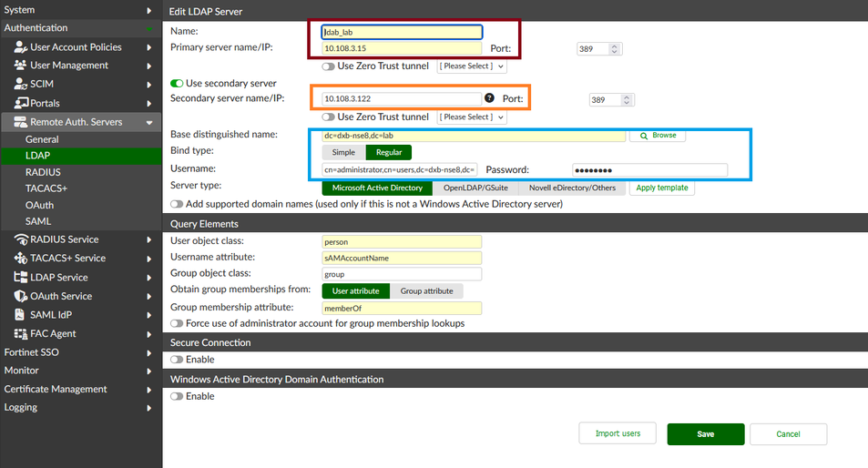
Task: Cancel editing the LDAP server
Action: point(788,434)
